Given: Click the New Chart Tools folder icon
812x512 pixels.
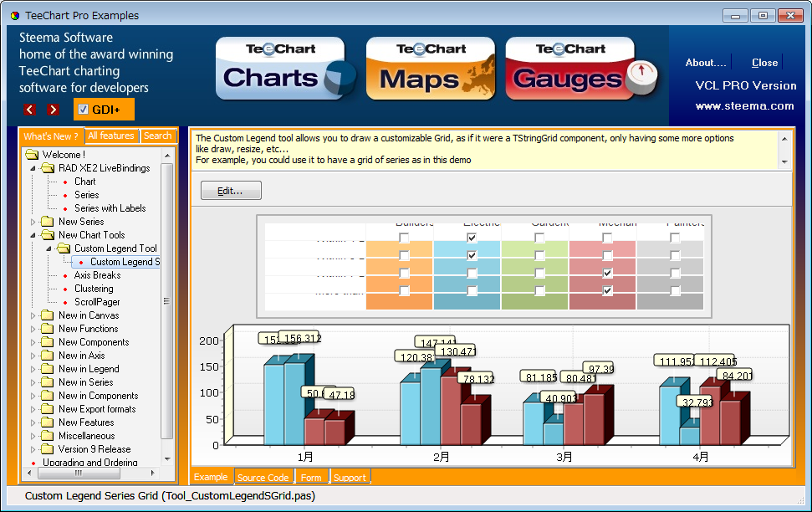Looking at the screenshot, I should (48, 235).
